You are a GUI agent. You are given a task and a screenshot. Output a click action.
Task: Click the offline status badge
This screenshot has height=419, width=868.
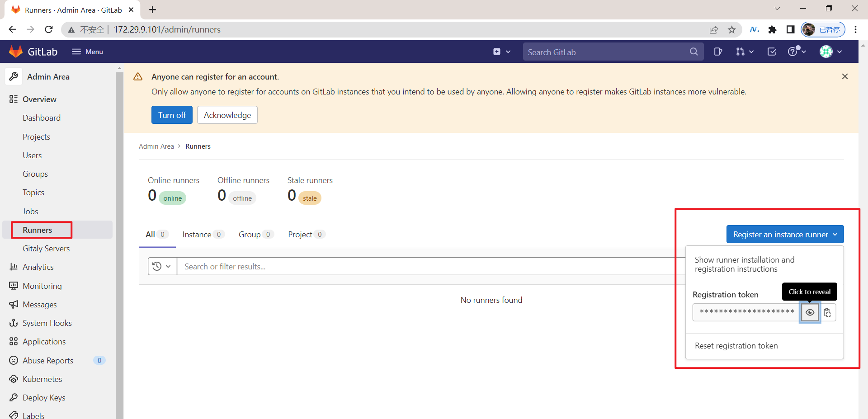242,198
